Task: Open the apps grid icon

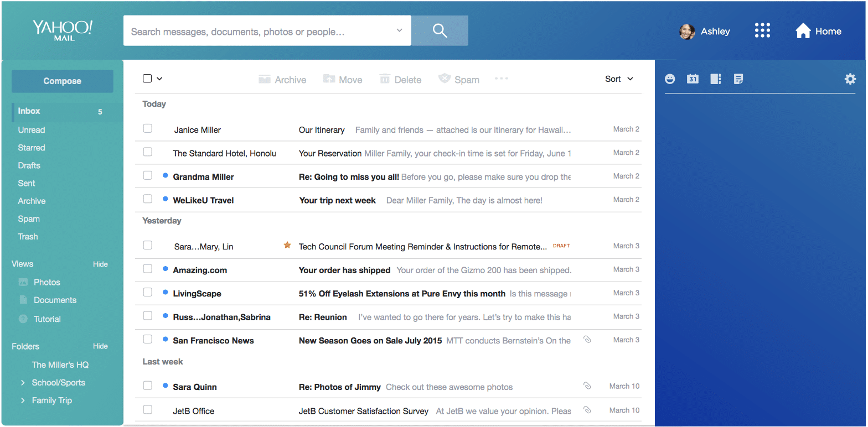Action: click(x=762, y=31)
